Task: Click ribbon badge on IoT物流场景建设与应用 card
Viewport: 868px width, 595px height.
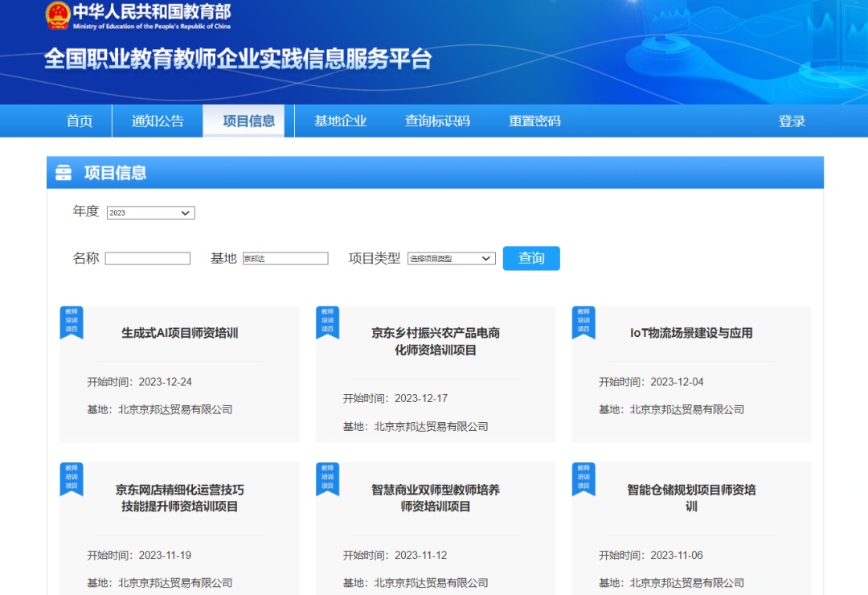Action: 583,322
